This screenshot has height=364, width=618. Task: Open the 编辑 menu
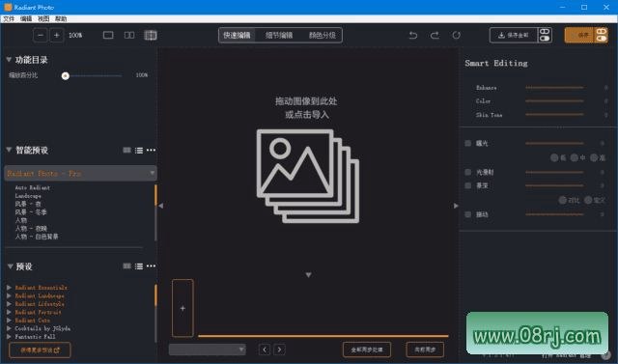point(26,18)
